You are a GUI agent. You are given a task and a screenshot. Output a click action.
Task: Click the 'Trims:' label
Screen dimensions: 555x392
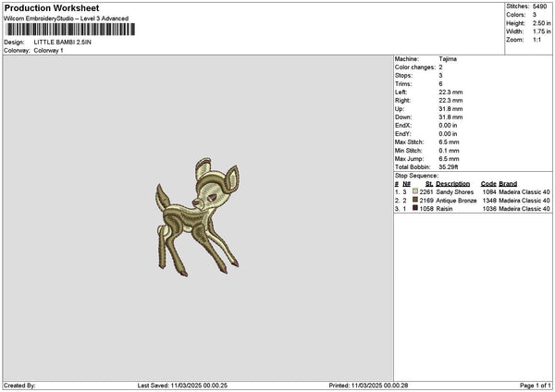[403, 84]
